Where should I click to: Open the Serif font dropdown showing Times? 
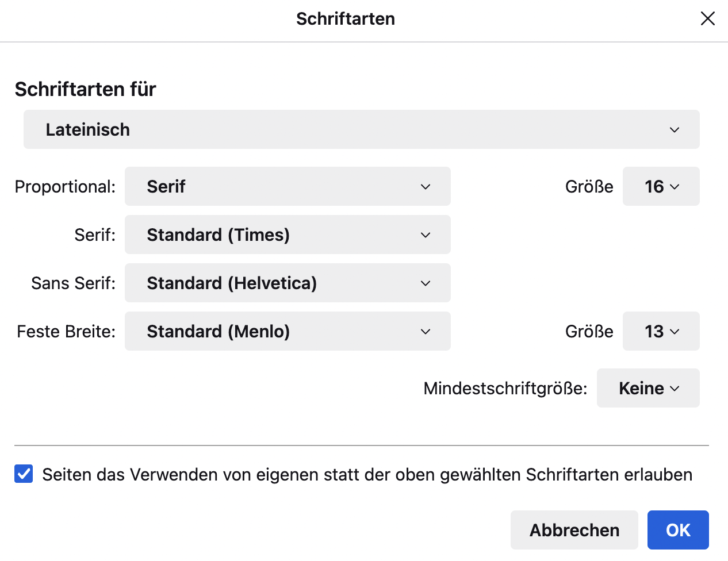[x=287, y=235]
